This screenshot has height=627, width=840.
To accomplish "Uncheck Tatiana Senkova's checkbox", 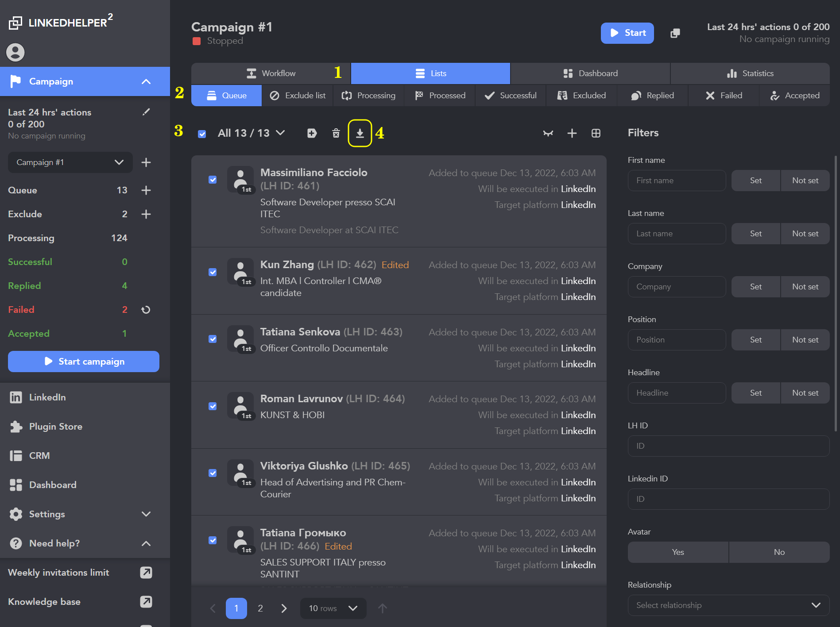I will (213, 339).
